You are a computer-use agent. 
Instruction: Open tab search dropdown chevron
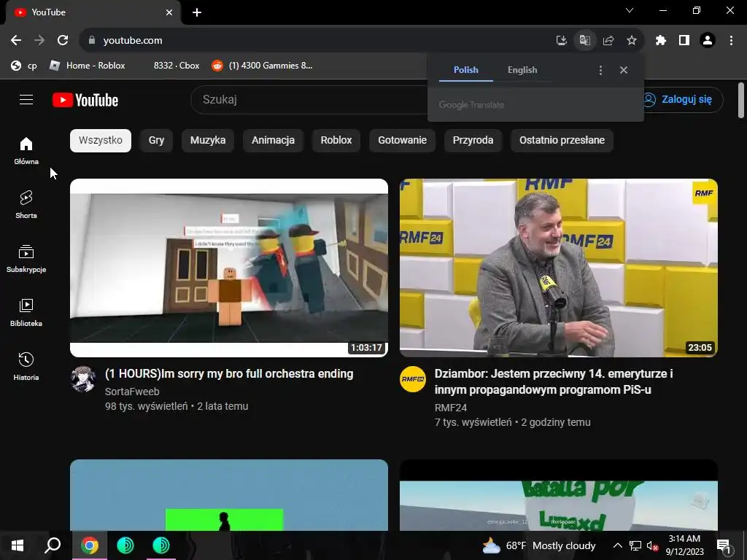630,10
